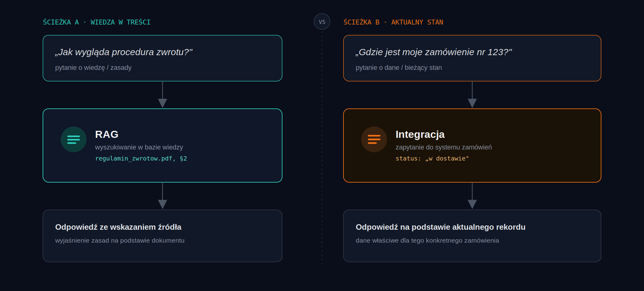644x291 pixels.
Task: Click the caption "pytanie o dane / bieżący stan"
Action: (x=399, y=68)
